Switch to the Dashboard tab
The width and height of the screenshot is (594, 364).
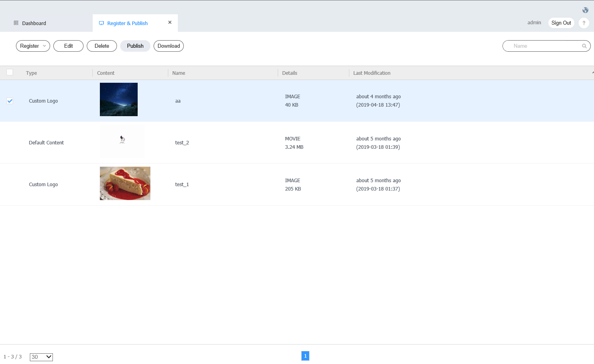34,23
